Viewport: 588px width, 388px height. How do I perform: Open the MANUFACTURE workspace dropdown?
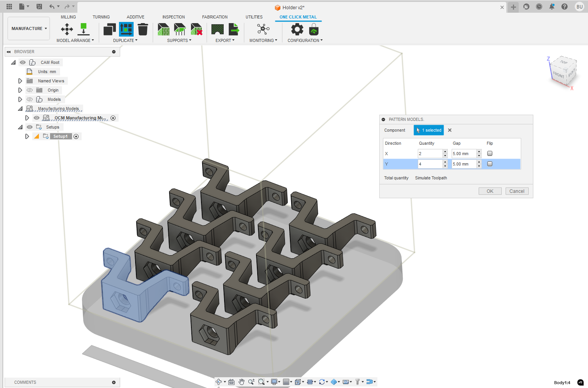29,28
